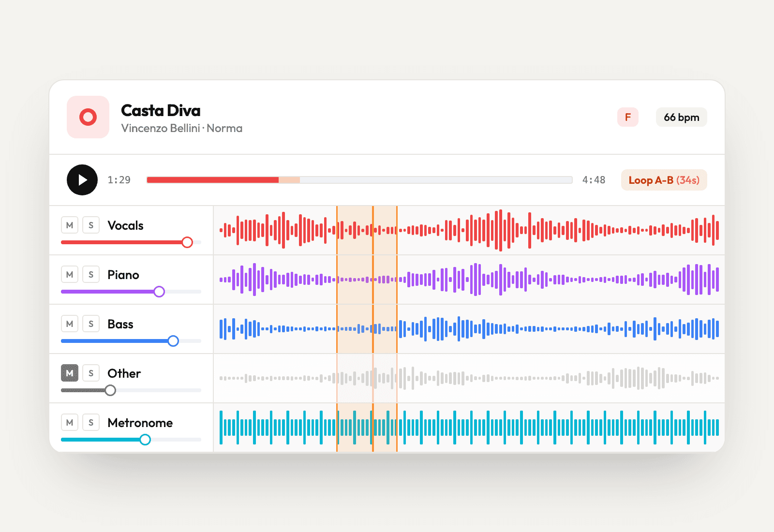Solo the Other track

tap(91, 373)
